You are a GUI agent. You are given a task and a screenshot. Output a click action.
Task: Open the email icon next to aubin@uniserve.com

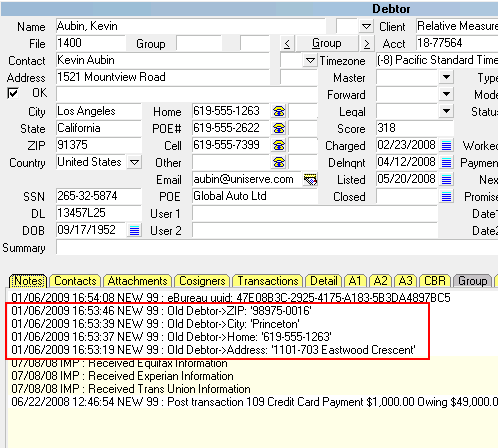[310, 179]
